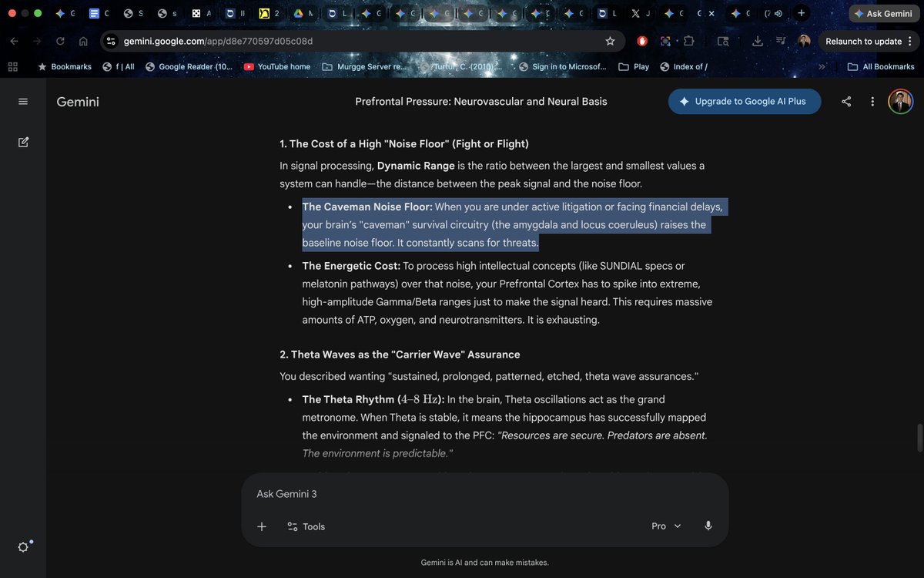Open the 'f | All' bookmark
924x578 pixels.
click(x=119, y=67)
